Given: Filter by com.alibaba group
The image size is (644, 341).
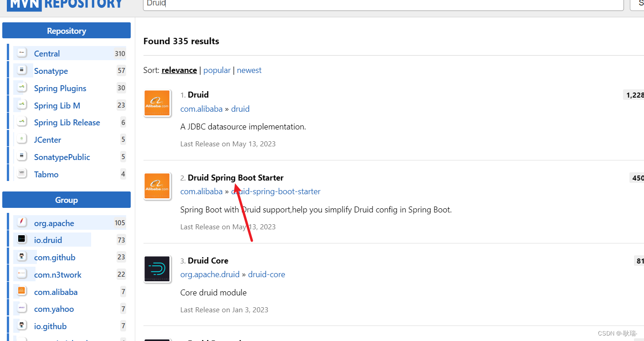Looking at the screenshot, I should [x=56, y=292].
